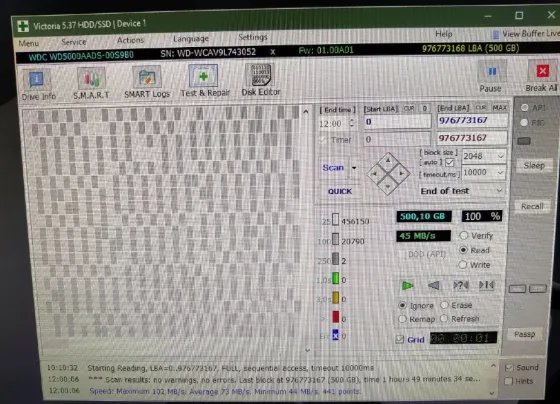The image size is (560, 404).
Task: Open the Drive Info panel
Action: pos(38,80)
